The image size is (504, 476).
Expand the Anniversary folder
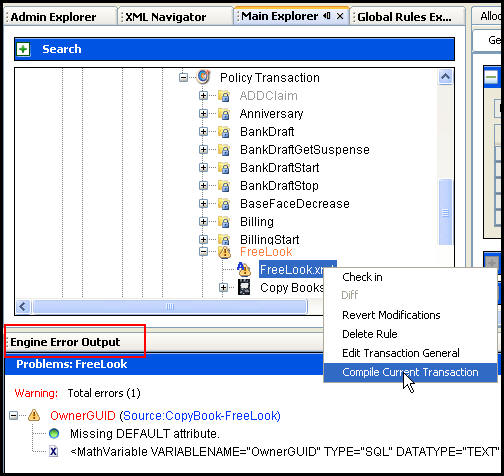203,114
